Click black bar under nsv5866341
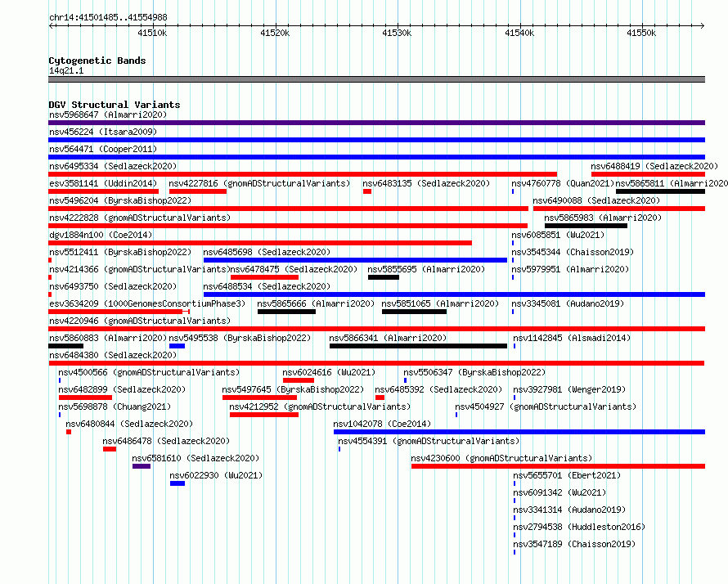Screen dimensions: 728x584 tap(418, 346)
